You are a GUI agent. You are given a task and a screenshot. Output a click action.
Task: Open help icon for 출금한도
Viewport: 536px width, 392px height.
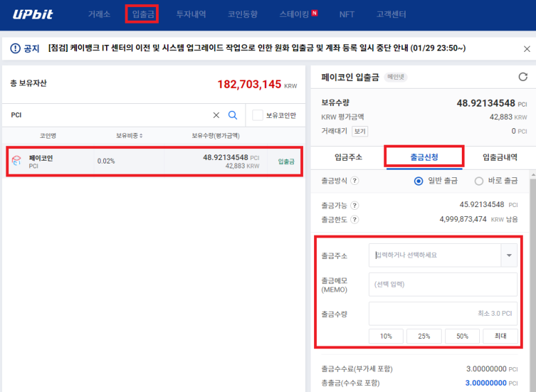tap(355, 220)
